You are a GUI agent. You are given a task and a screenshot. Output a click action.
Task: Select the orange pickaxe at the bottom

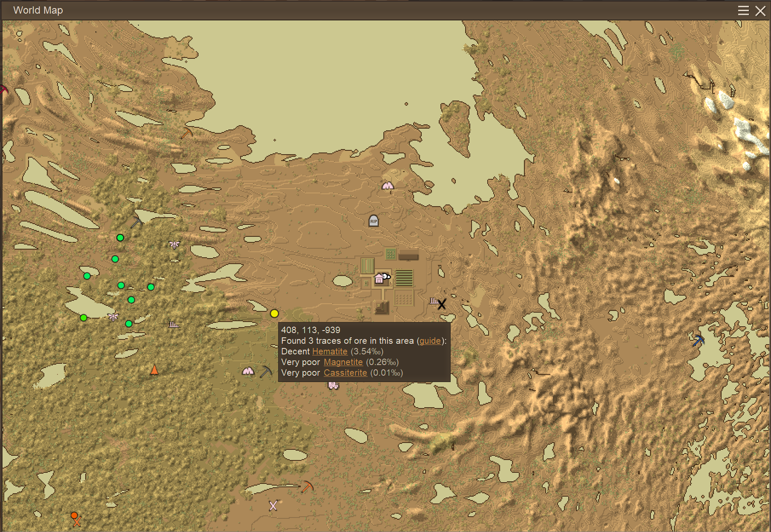tap(307, 486)
